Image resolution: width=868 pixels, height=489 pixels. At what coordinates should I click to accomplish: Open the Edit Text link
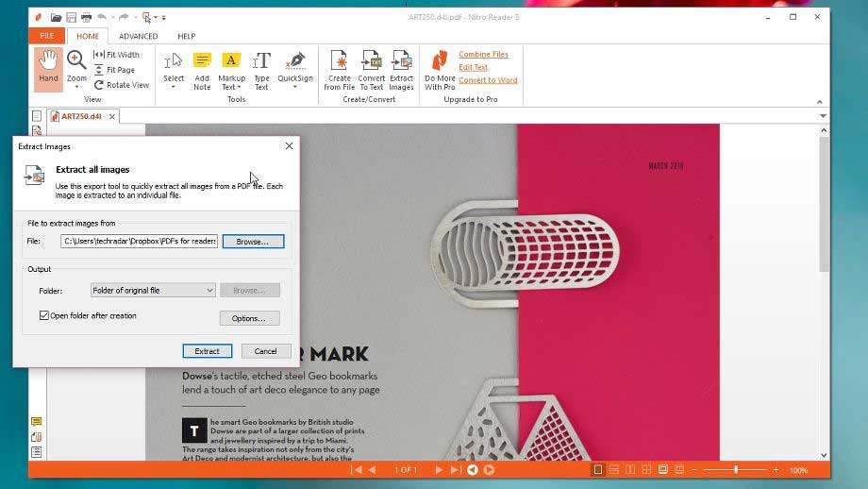coord(473,67)
